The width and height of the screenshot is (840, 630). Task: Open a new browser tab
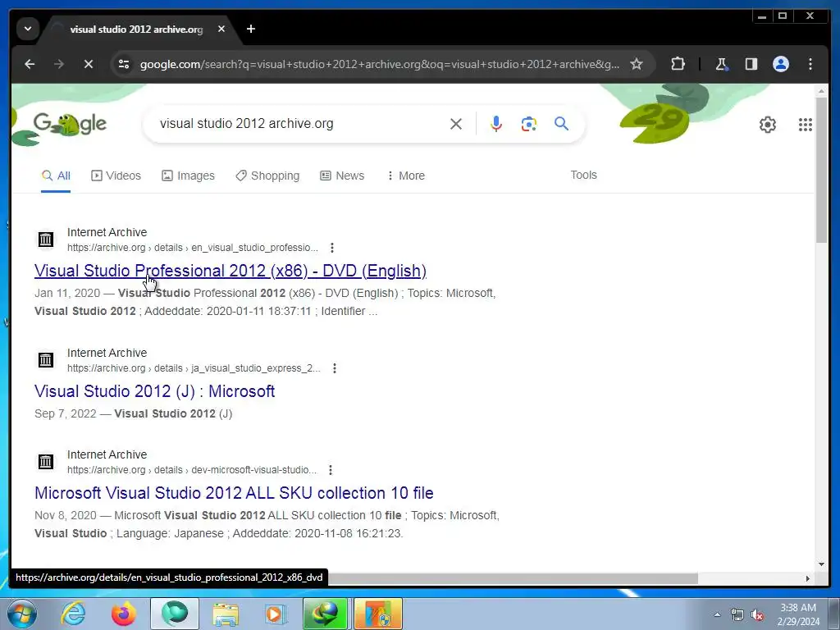click(251, 29)
